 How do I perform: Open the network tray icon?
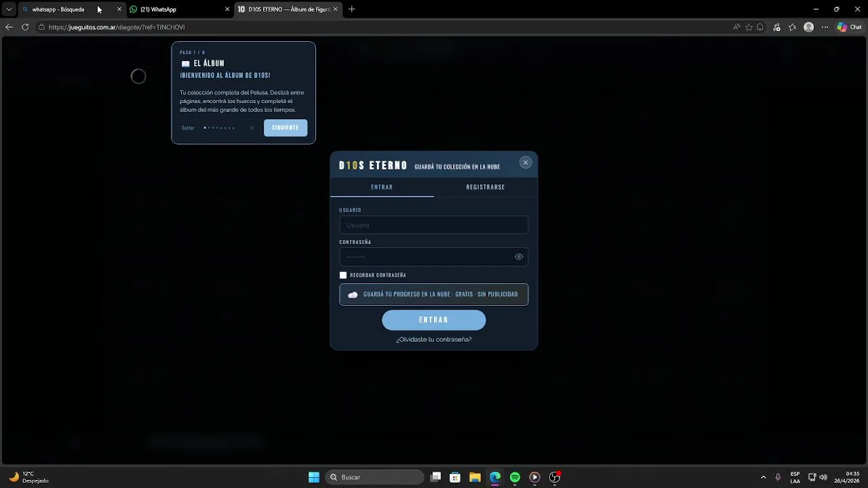(812, 477)
